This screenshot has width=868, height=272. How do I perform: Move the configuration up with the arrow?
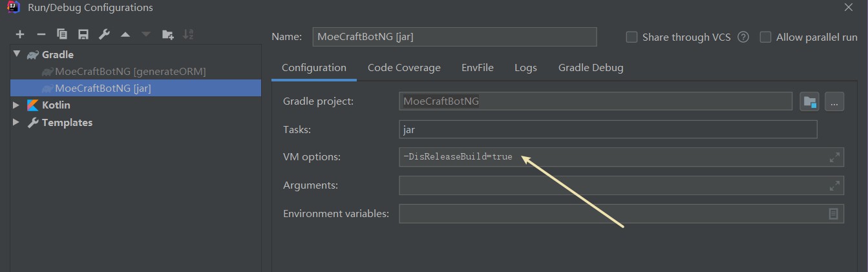125,34
